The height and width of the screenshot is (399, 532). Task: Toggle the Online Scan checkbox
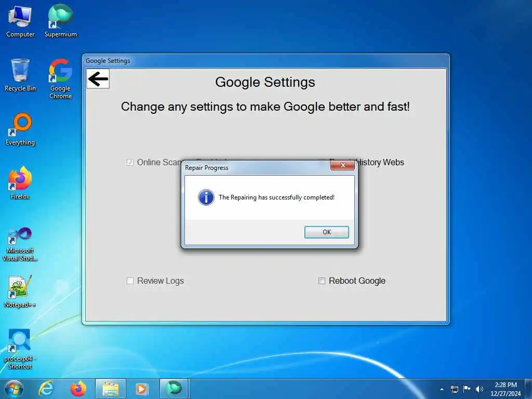click(x=130, y=163)
